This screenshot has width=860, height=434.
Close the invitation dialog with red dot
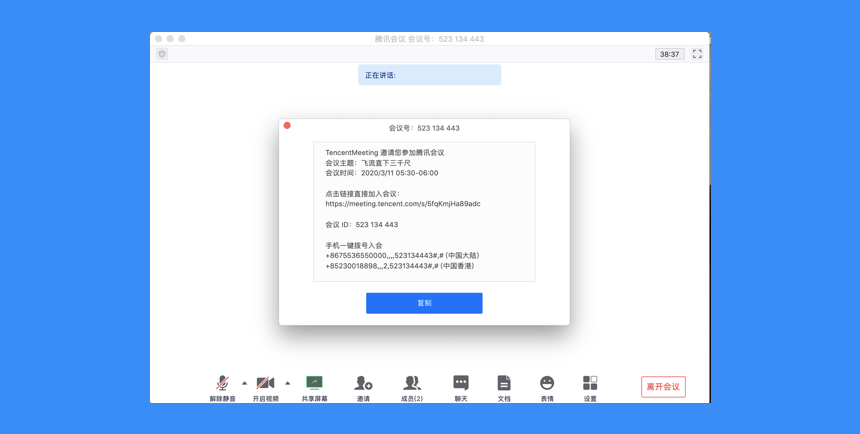click(x=287, y=126)
